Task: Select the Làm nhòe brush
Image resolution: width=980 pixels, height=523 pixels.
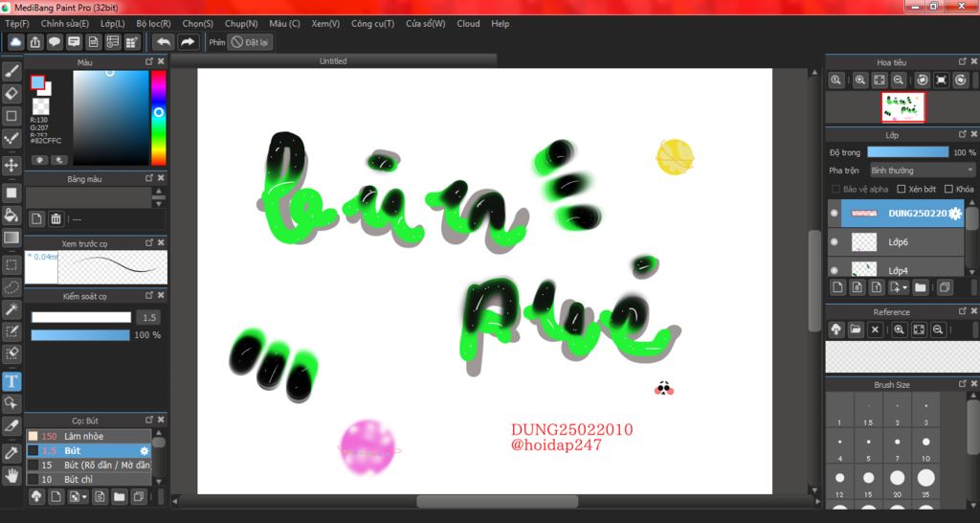Action: tap(88, 436)
